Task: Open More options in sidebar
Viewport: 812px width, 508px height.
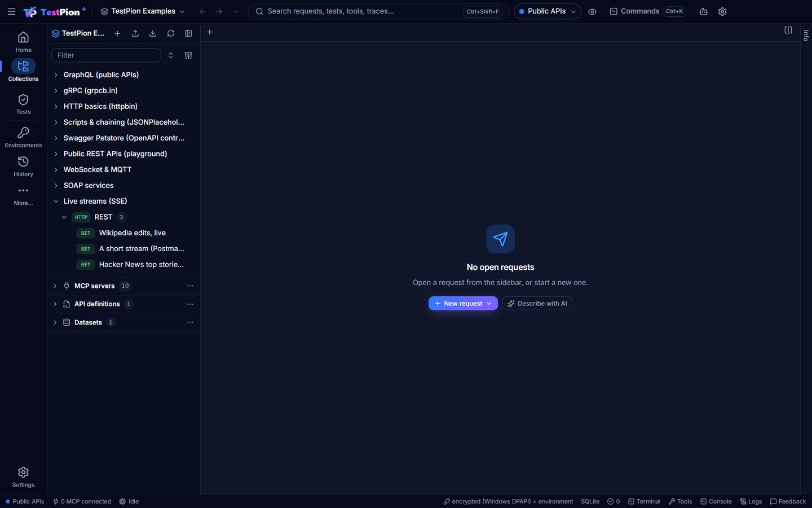Action: pyautogui.click(x=23, y=195)
